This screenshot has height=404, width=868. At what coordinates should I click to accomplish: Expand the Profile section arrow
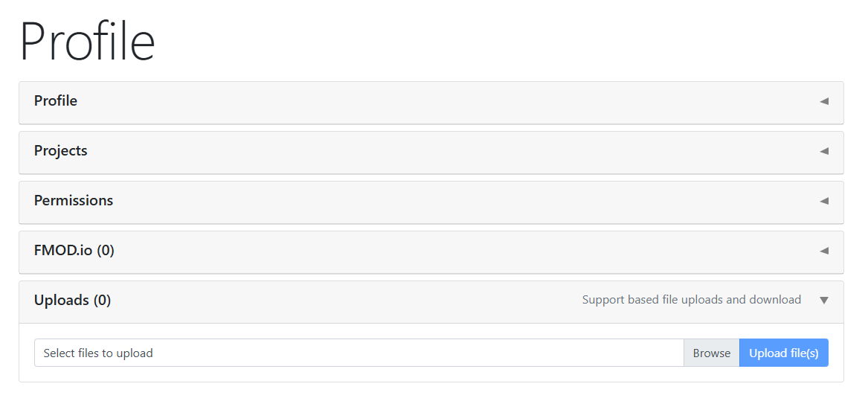[x=824, y=101]
